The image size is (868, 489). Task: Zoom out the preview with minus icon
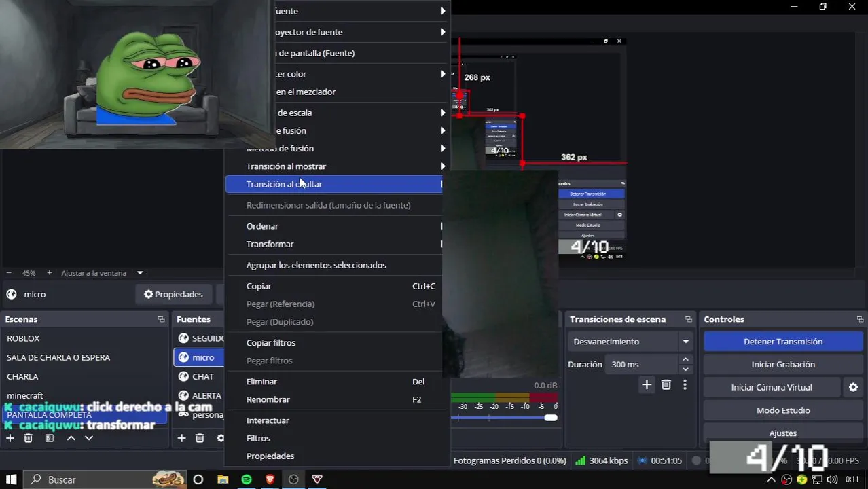tap(9, 273)
